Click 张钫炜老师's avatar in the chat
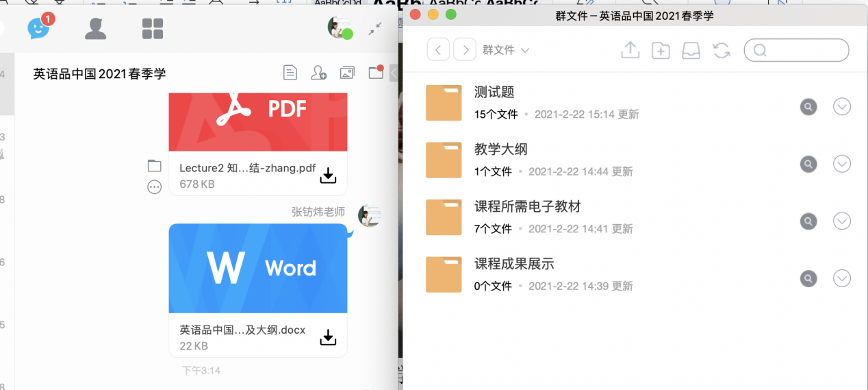This screenshot has width=868, height=390. tap(370, 215)
